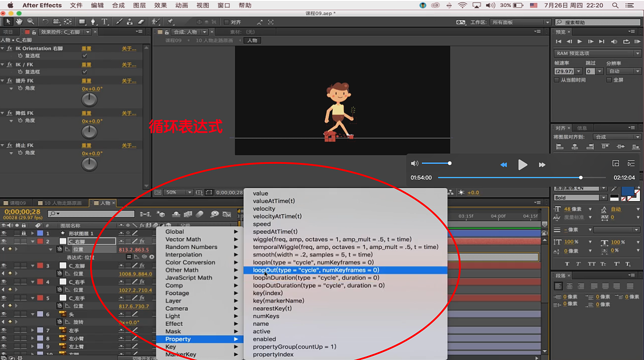Open the picture-in-picture overlay icon

coord(615,163)
